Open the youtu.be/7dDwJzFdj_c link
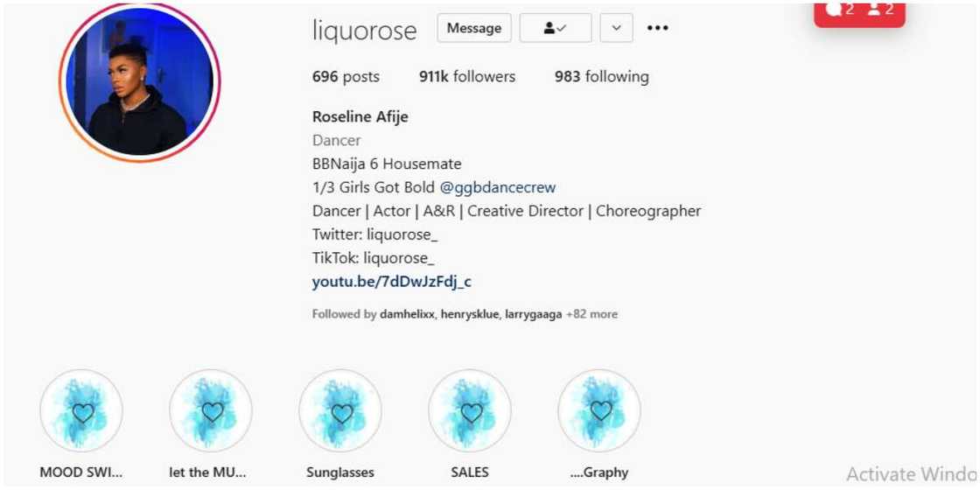Viewport: 980px width, 490px height. [x=391, y=282]
